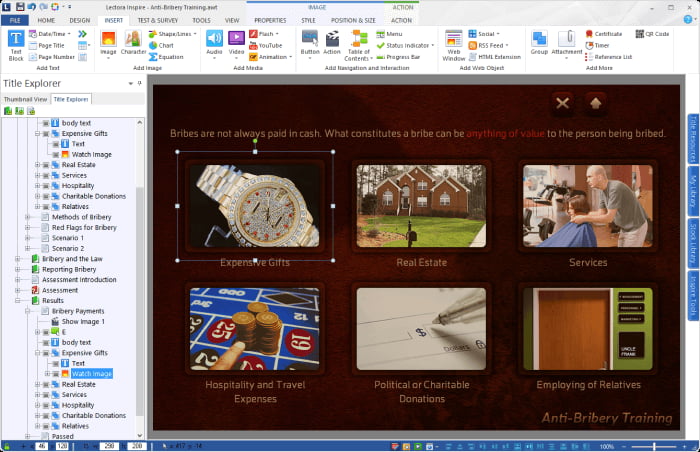The width and height of the screenshot is (700, 452).
Task: Select the Real Estate house image
Action: pyautogui.click(x=421, y=206)
